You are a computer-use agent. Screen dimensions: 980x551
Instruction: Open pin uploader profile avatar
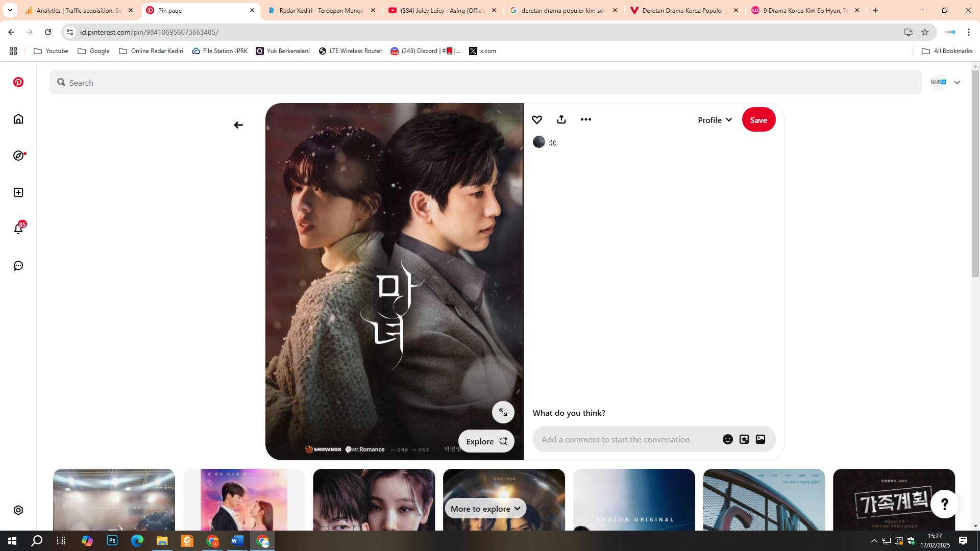539,142
